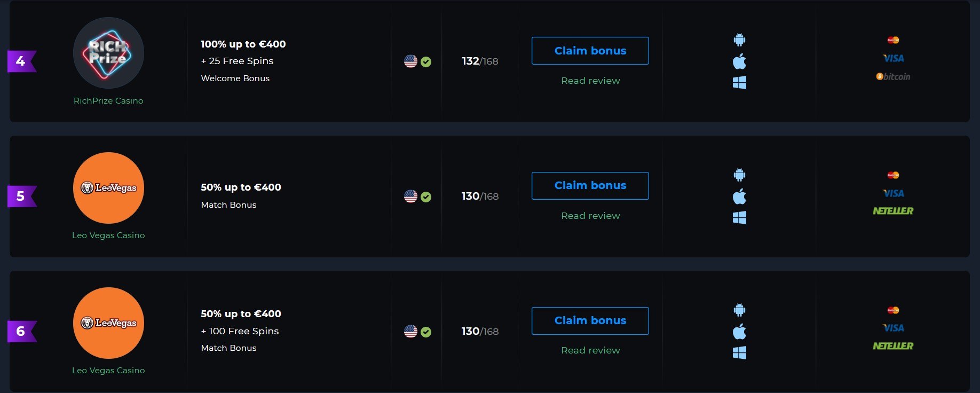Click the Apple icon in rank 5 row
The height and width of the screenshot is (393, 980).
[x=739, y=196]
